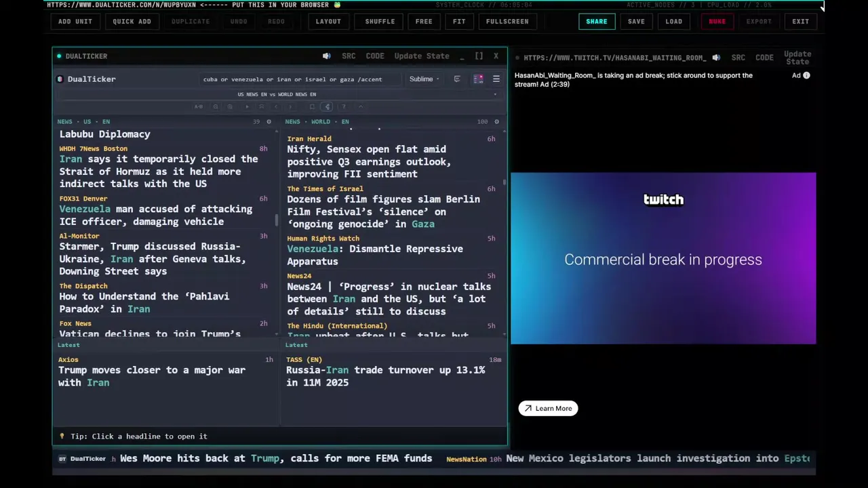Collapse toolbar with the up chevron
The width and height of the screenshot is (868, 488).
click(361, 106)
